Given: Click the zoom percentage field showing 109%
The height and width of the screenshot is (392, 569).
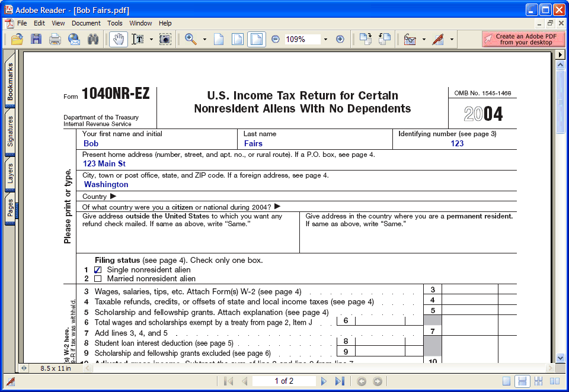Looking at the screenshot, I should [302, 39].
